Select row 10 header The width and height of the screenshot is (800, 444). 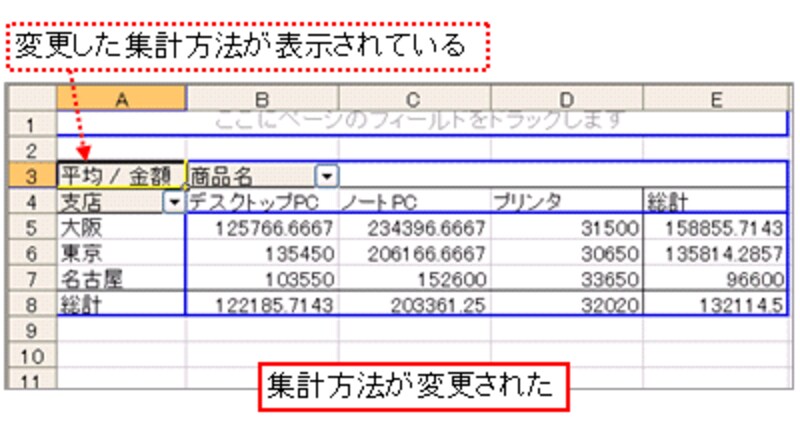pos(32,356)
